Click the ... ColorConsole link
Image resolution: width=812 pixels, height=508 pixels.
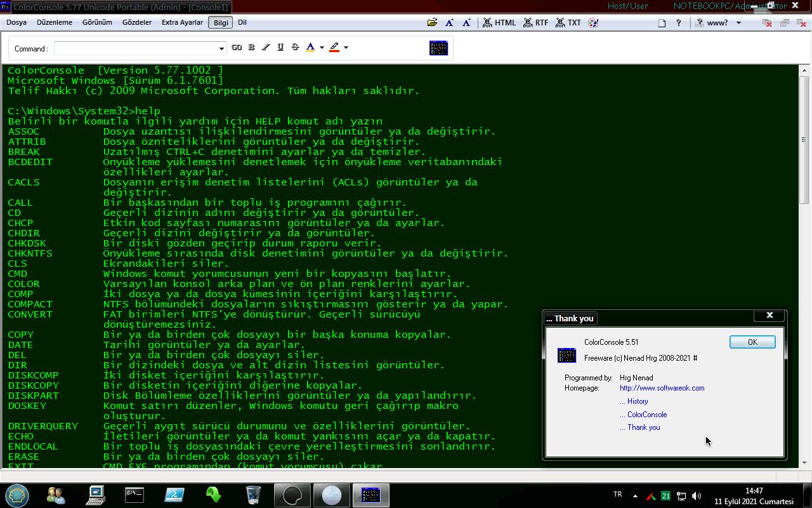[x=643, y=415]
